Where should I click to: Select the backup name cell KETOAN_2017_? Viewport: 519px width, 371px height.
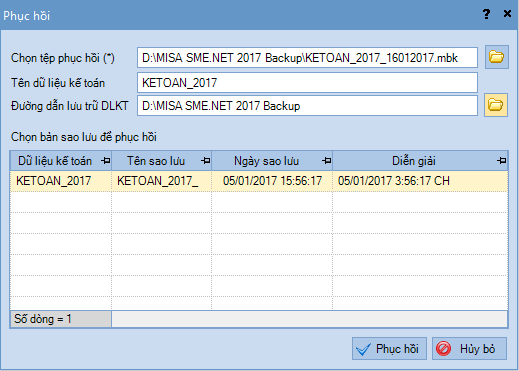point(162,181)
